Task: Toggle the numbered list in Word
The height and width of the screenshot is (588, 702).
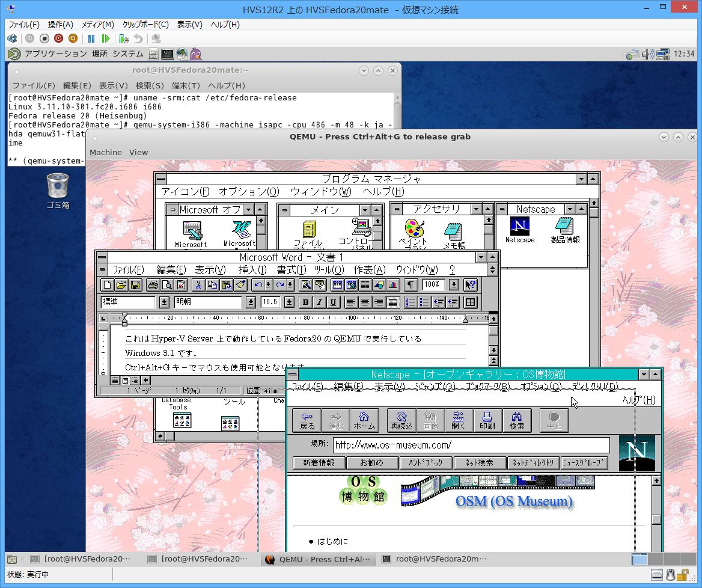Action: tap(410, 302)
